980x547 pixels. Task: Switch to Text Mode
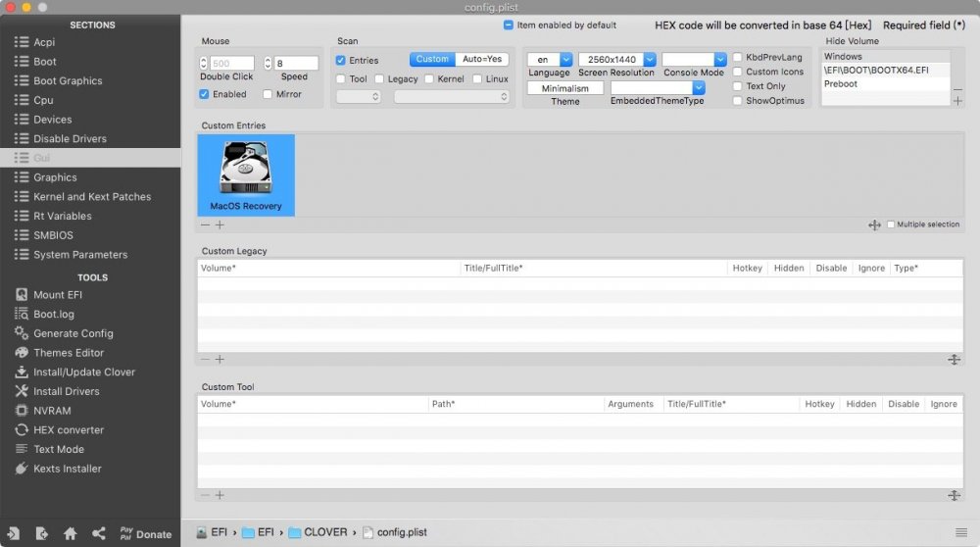(59, 450)
